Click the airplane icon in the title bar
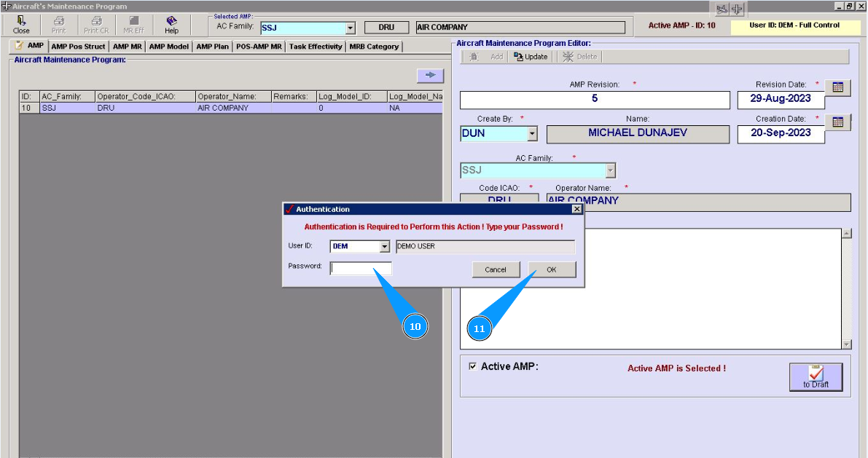 point(737,9)
